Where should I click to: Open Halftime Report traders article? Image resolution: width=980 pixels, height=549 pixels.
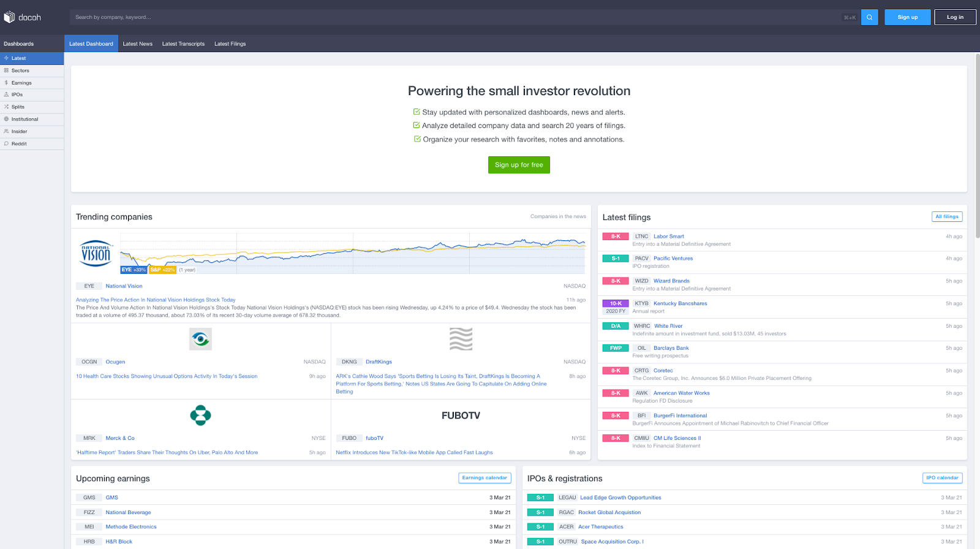pos(167,453)
